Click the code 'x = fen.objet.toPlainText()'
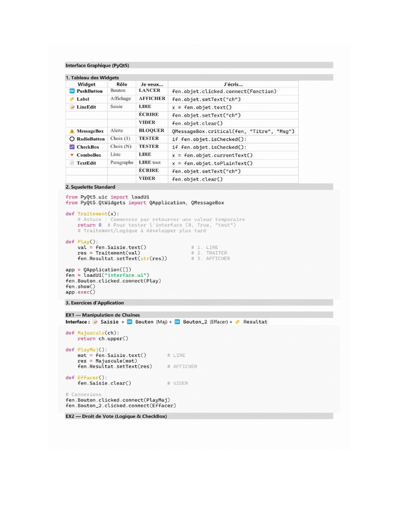The image size is (399, 532). coord(212,163)
